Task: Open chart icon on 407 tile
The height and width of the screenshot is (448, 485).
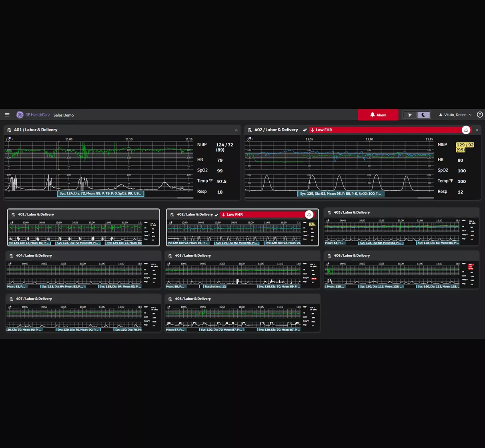Action: coord(11,299)
